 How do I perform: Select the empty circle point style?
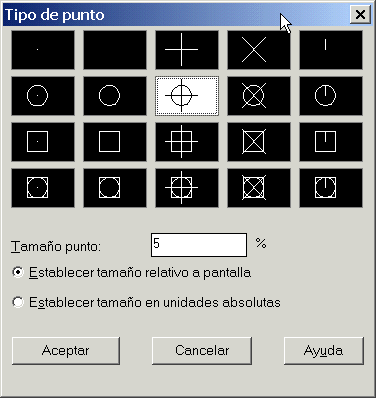click(115, 96)
